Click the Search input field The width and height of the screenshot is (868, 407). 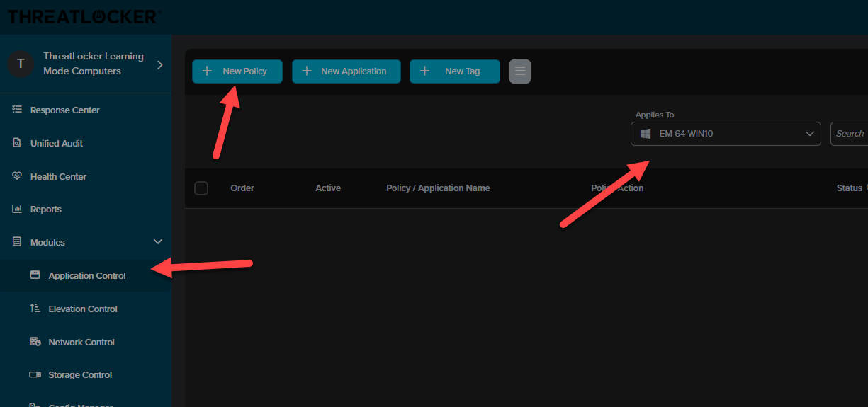(849, 134)
